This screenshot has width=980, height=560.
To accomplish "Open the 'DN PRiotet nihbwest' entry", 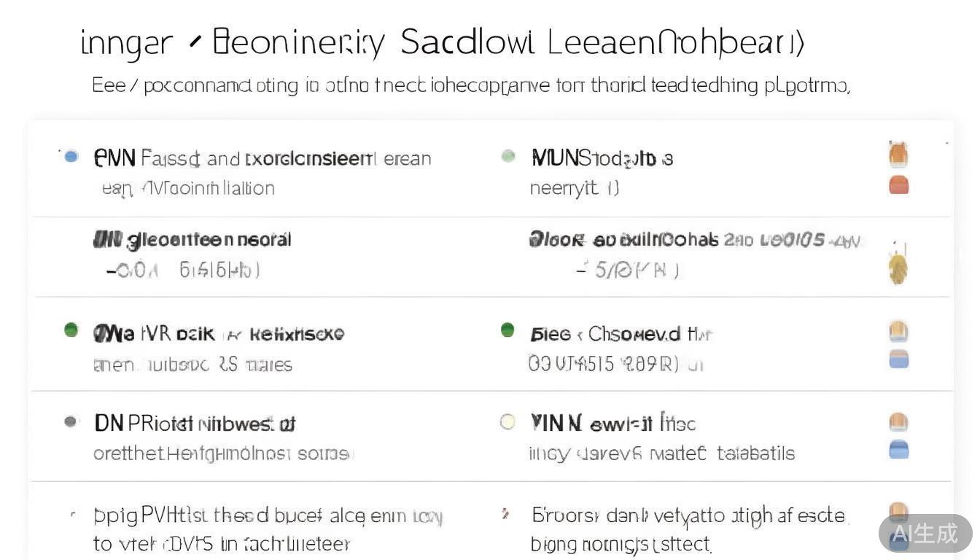I will [x=195, y=424].
